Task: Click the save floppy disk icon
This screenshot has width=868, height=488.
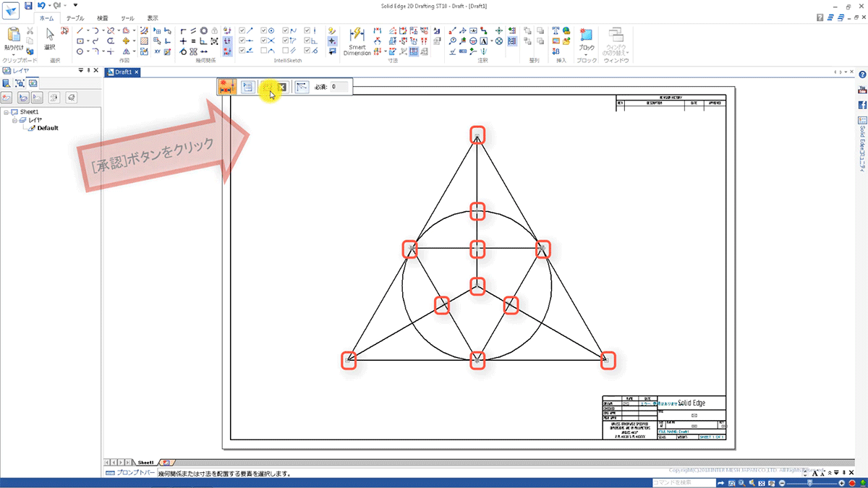Action: click(28, 6)
